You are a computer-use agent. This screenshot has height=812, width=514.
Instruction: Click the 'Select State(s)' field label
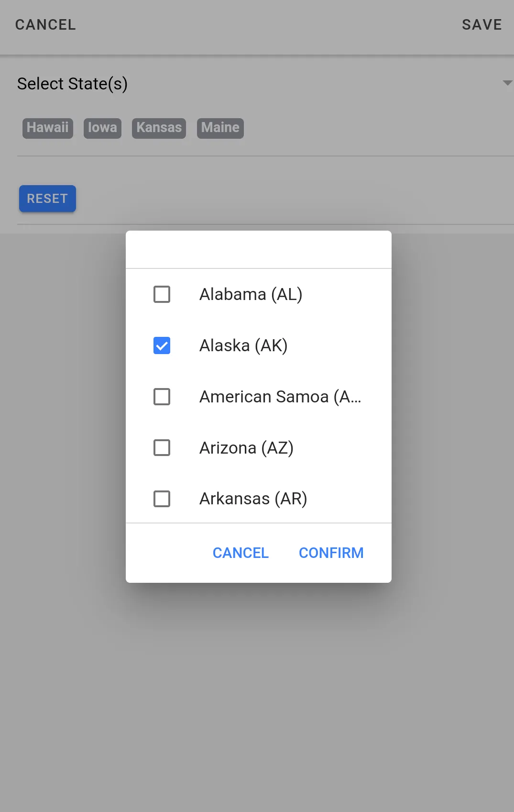pos(72,84)
